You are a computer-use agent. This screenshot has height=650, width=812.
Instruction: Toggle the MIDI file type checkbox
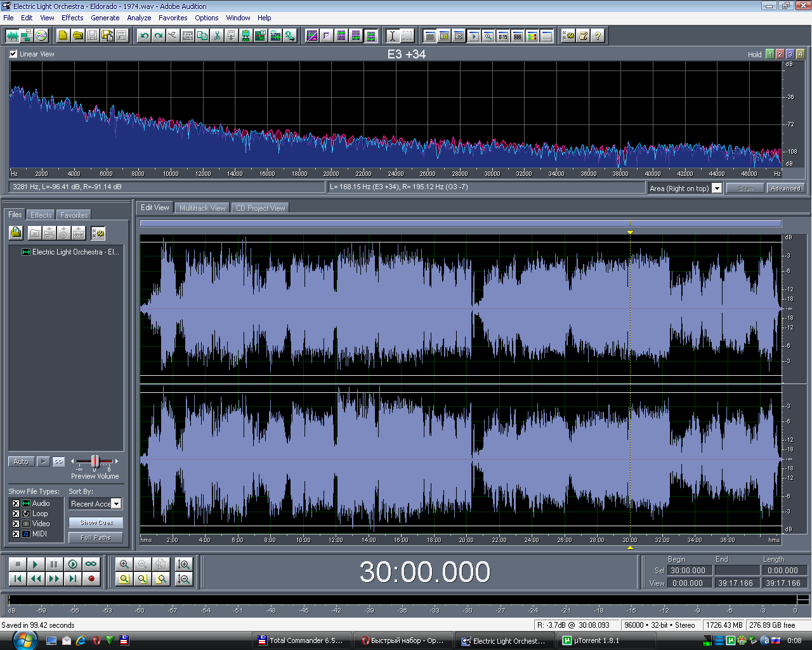click(x=16, y=534)
